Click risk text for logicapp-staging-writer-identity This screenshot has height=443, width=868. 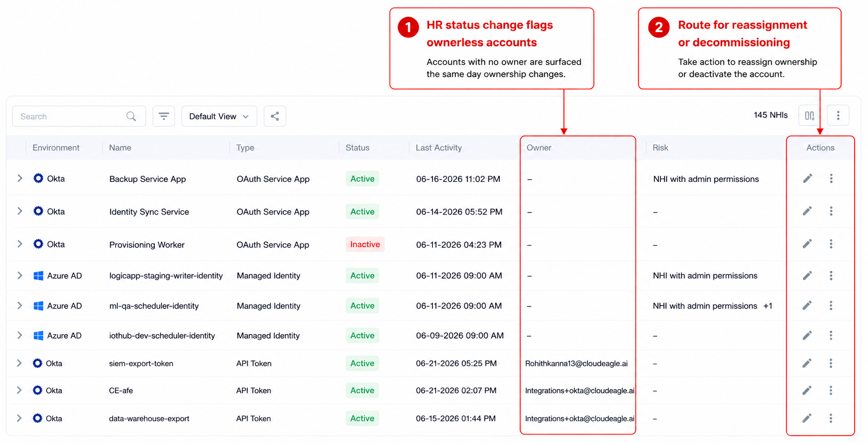(x=705, y=275)
